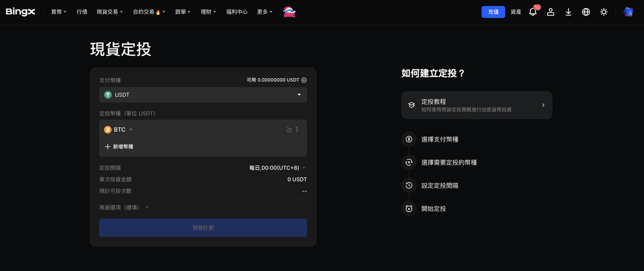Toggle light/dark theme sun icon
The image size is (644, 271).
[x=604, y=12]
